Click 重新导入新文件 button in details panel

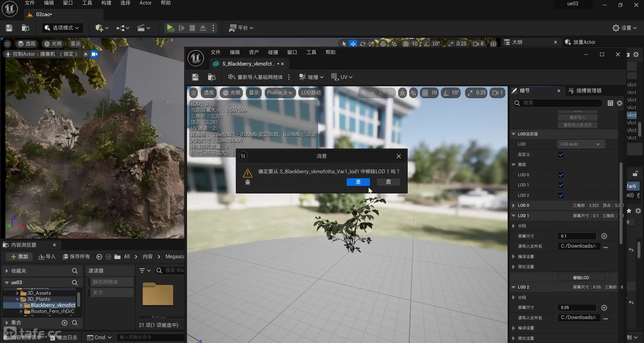pyautogui.click(x=577, y=125)
